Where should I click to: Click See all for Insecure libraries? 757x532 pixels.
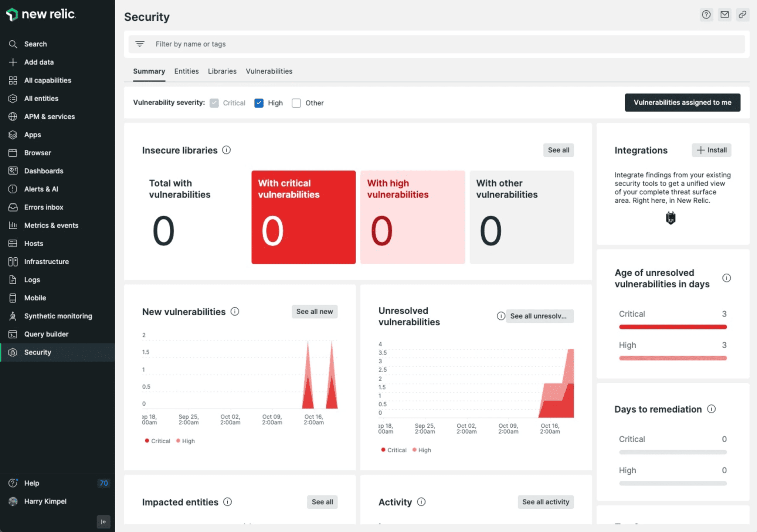point(558,150)
